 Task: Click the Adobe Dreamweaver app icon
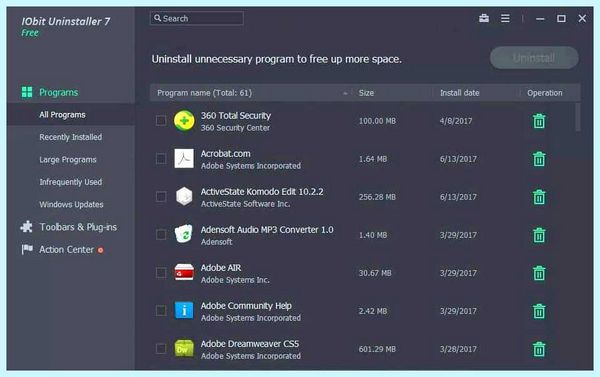click(x=184, y=348)
